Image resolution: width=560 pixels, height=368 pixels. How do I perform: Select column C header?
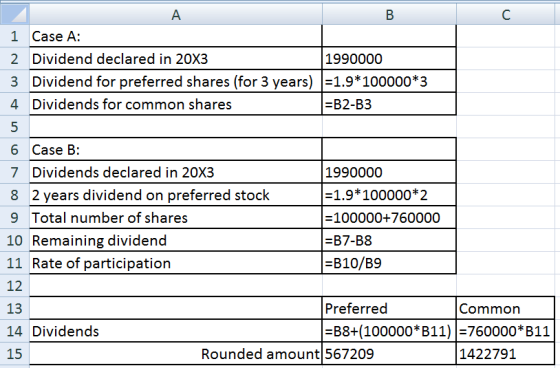506,14
